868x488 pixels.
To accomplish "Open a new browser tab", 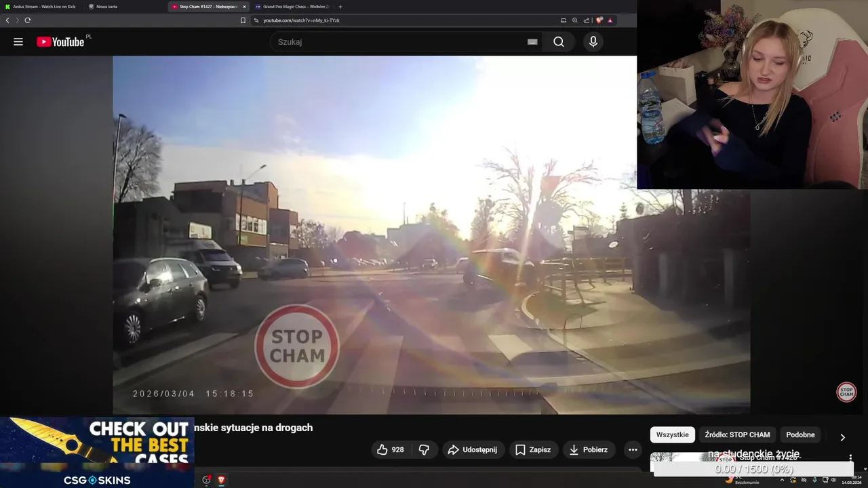I will 340,7.
